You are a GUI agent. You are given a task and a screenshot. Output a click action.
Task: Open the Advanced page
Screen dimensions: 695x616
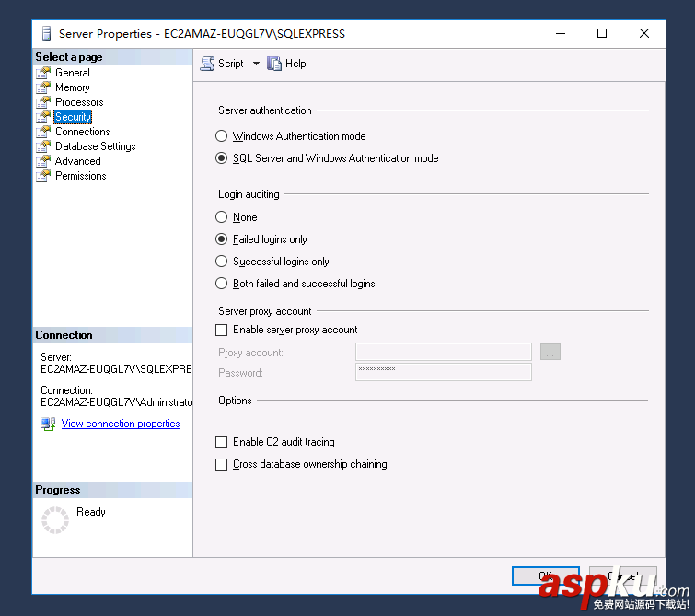[77, 160]
